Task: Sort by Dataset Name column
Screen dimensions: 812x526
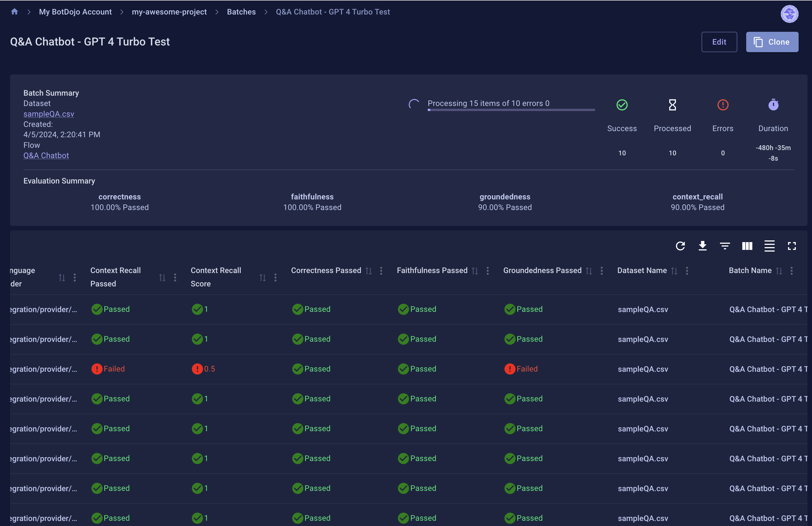Action: pos(675,271)
